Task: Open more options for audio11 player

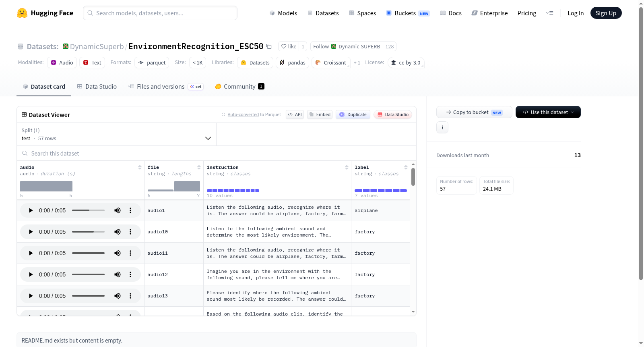Action: click(130, 253)
